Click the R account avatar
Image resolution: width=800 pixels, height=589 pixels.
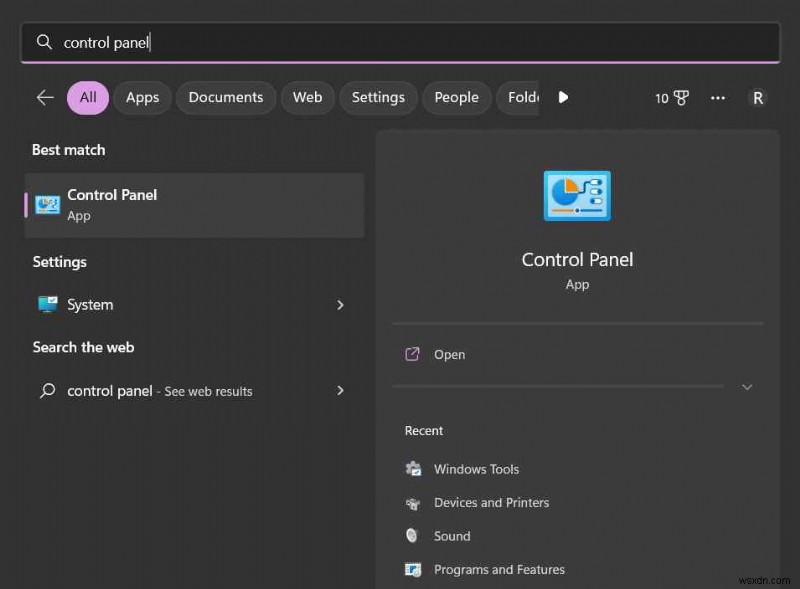point(757,97)
